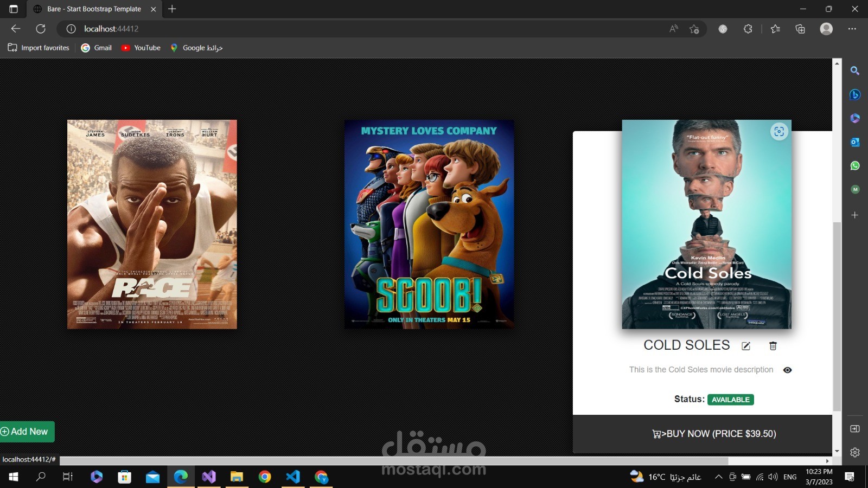Open browser Collections

pyautogui.click(x=800, y=29)
